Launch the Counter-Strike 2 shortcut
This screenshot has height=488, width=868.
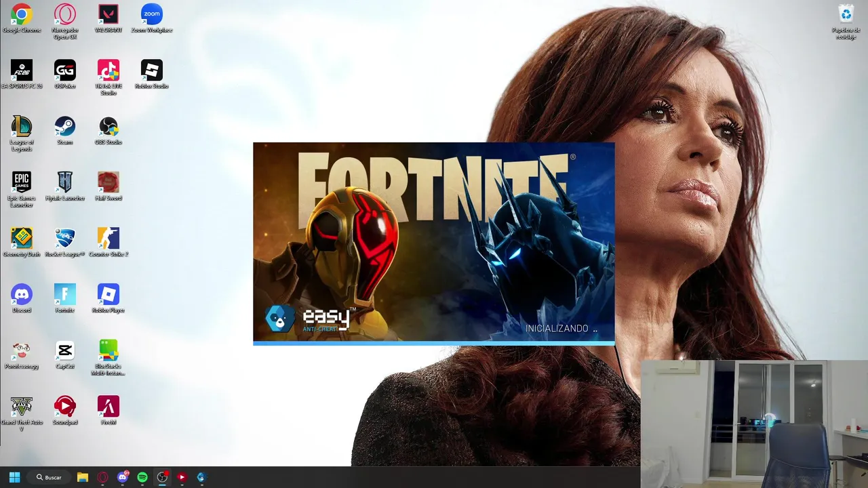pos(108,243)
